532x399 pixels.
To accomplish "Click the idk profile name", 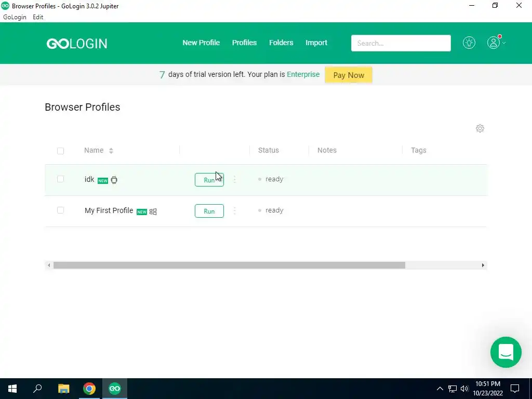I will coord(89,179).
